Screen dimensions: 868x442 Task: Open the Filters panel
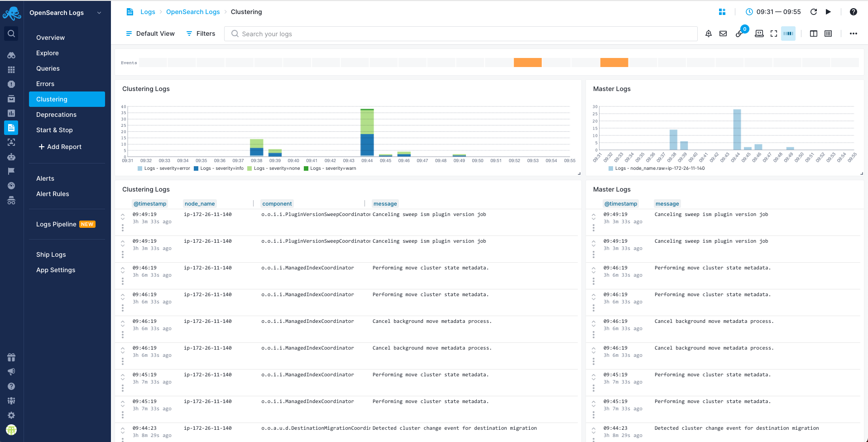coord(201,34)
